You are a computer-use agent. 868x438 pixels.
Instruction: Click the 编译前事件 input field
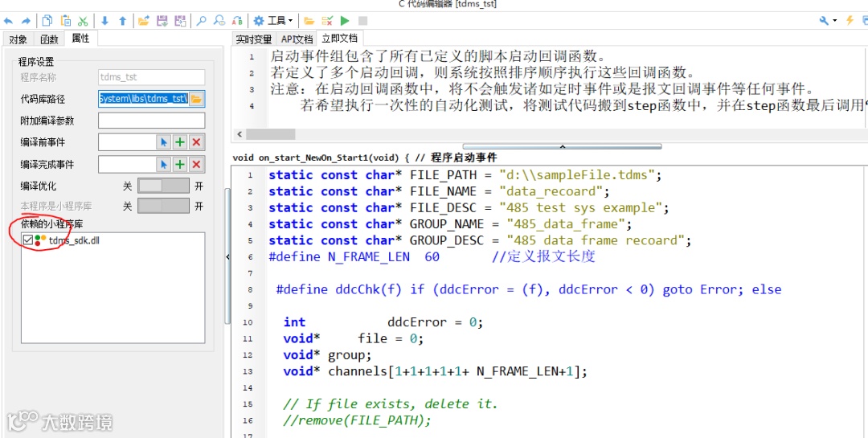click(x=127, y=142)
